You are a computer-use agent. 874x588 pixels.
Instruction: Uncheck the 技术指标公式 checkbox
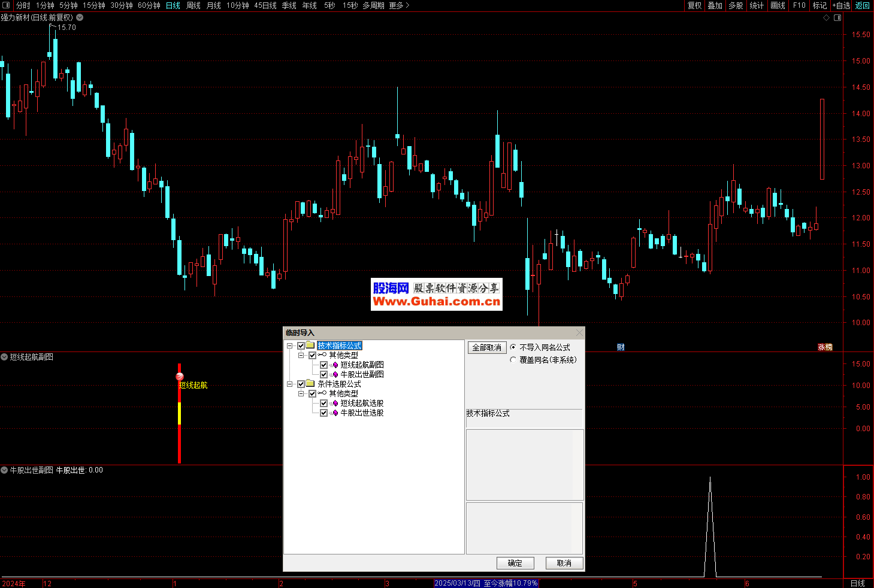[301, 345]
